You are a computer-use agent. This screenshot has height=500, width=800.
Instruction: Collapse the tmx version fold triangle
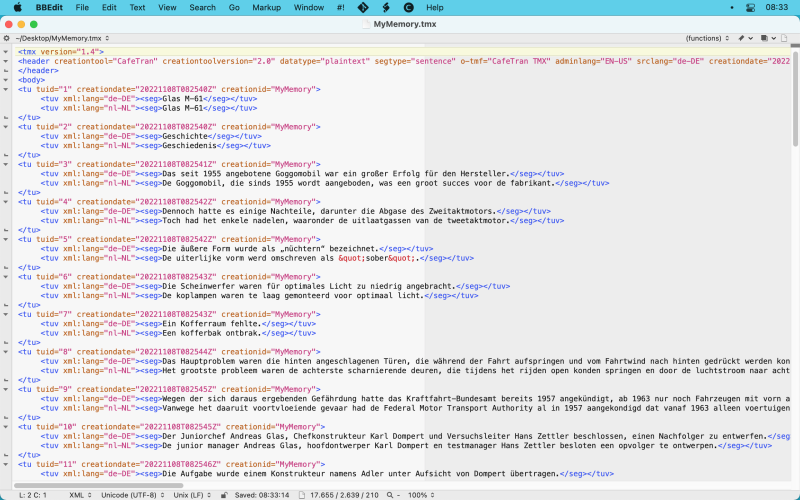pyautogui.click(x=6, y=52)
